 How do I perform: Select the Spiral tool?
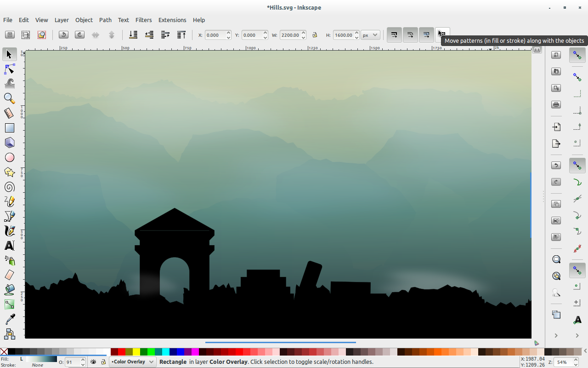tap(9, 187)
